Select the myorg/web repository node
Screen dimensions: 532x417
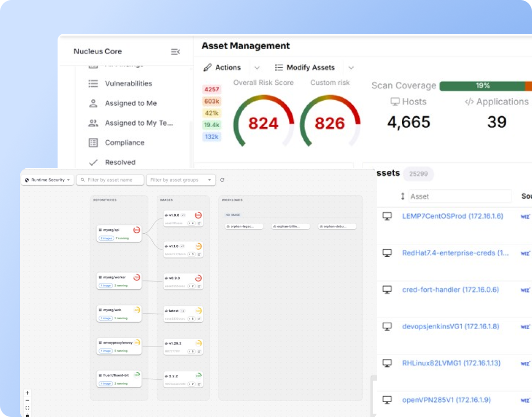(x=119, y=314)
